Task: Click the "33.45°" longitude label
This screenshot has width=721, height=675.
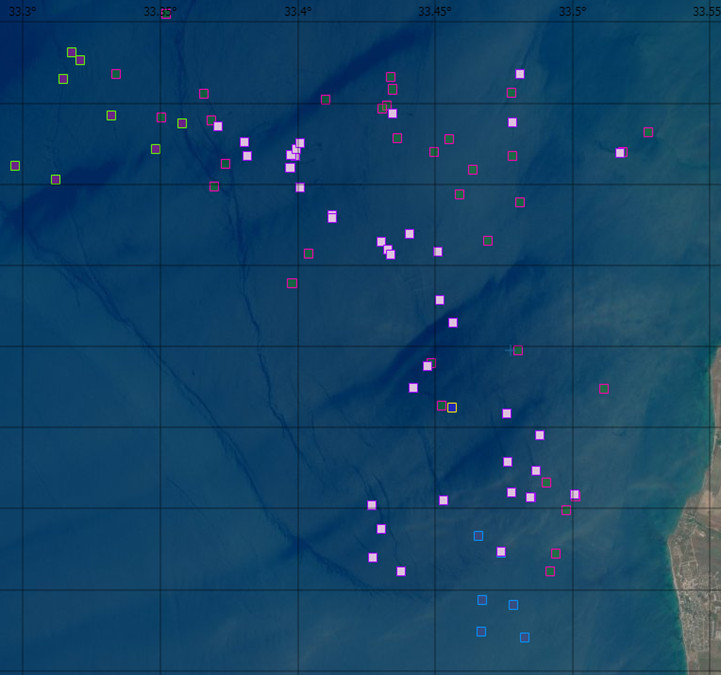Action: 435,12
